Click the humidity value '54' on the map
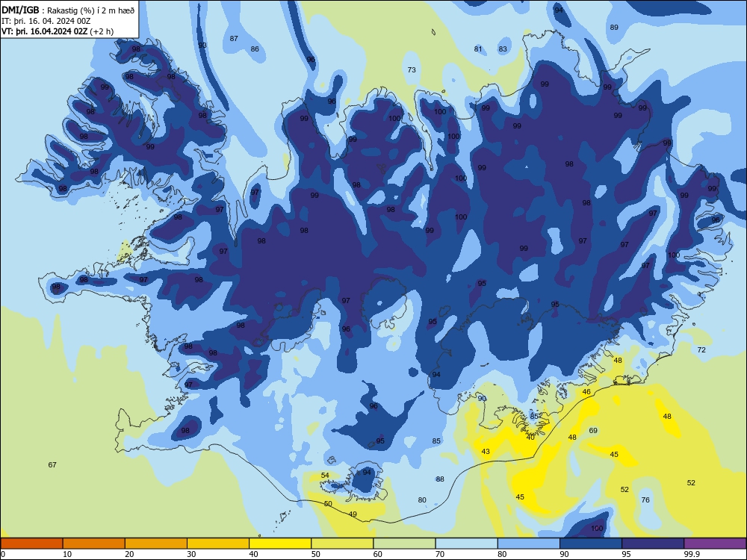Viewport: 747px width, 560px height. click(325, 475)
